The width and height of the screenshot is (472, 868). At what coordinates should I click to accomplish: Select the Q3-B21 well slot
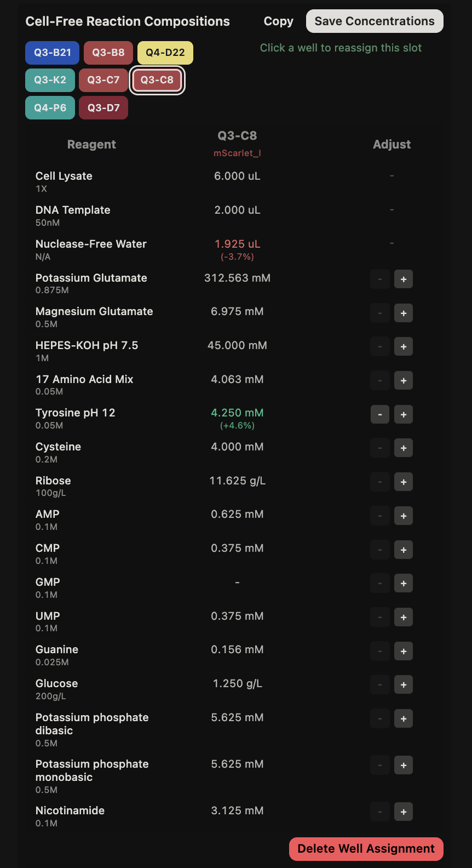click(53, 53)
